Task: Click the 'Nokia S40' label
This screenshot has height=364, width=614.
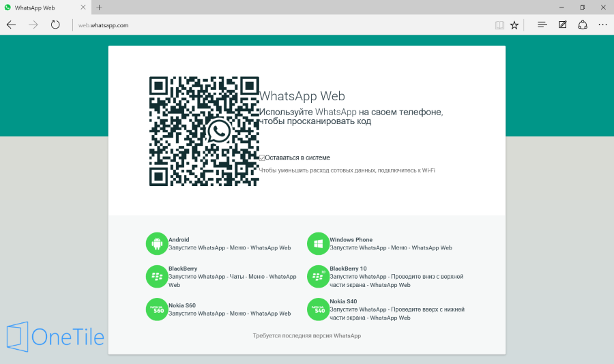Action: 343,301
